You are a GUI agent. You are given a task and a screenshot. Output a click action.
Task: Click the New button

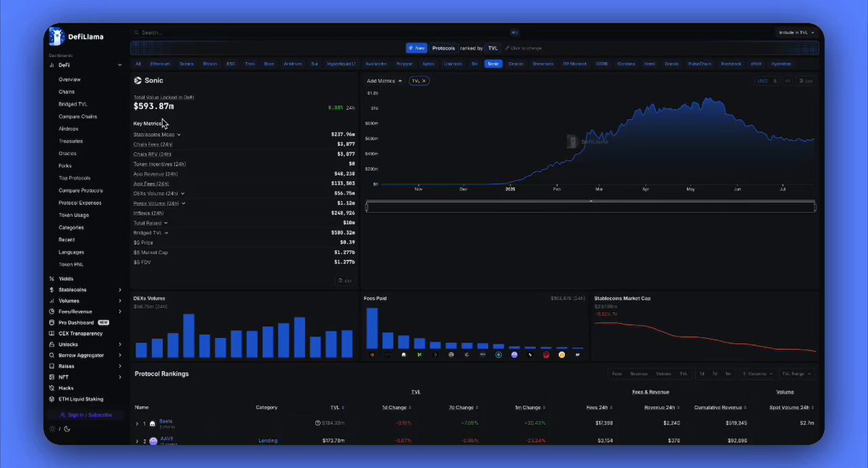417,48
